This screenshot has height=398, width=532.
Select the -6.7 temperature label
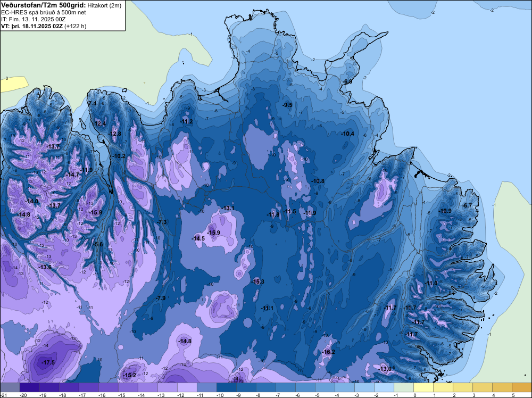pyautogui.click(x=467, y=205)
